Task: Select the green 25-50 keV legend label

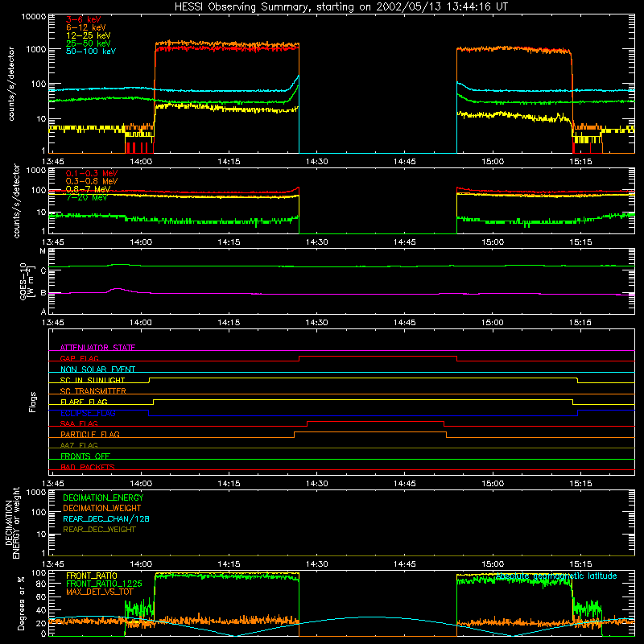Action: [89, 43]
